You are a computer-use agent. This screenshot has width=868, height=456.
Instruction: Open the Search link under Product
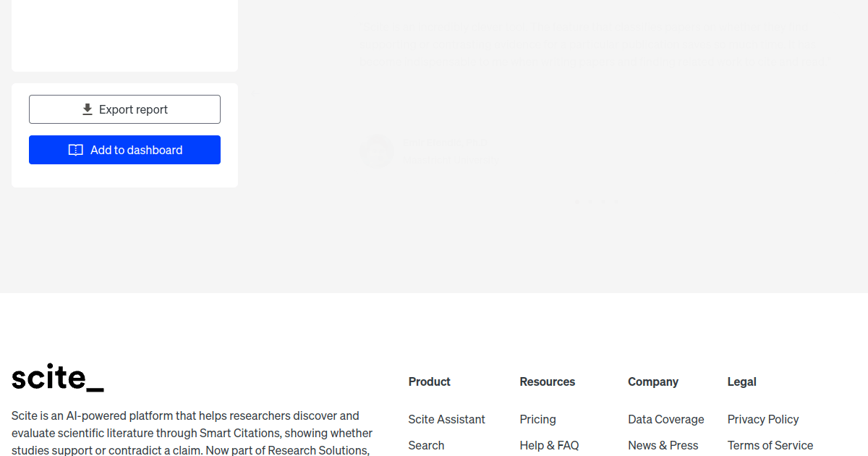[x=426, y=445]
